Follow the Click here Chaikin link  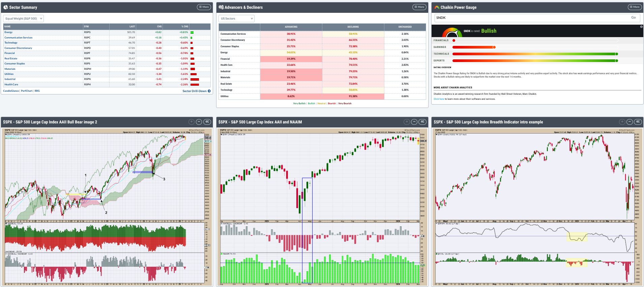439,99
